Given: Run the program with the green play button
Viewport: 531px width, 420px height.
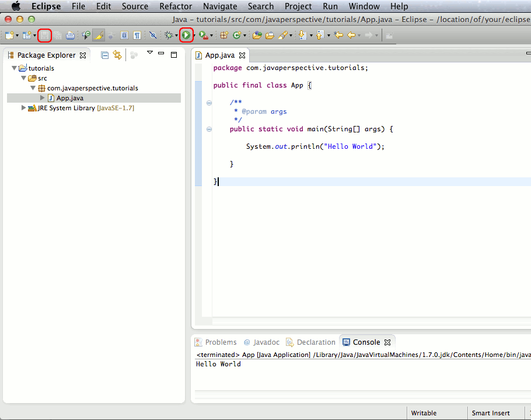Looking at the screenshot, I should tap(186, 35).
